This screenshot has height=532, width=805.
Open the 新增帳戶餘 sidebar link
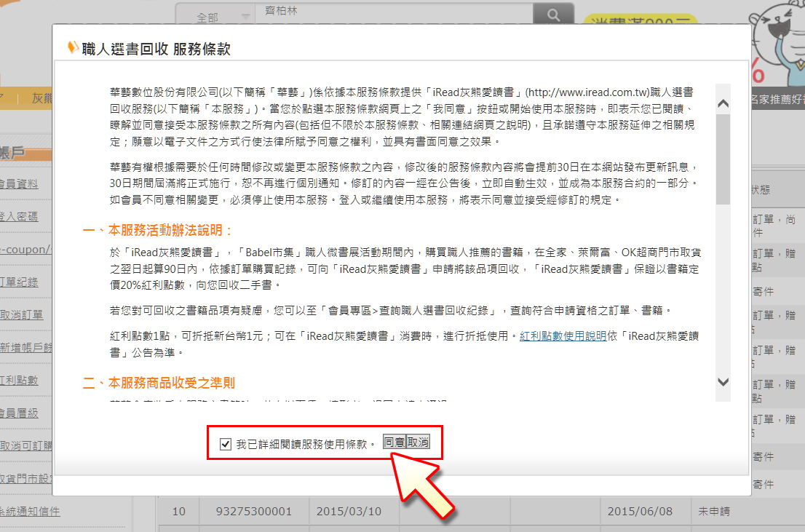coord(25,348)
